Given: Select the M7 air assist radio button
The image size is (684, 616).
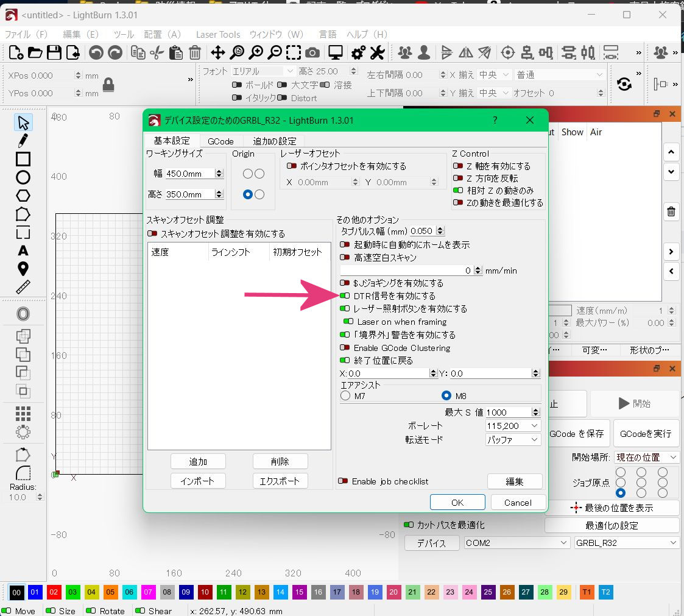Looking at the screenshot, I should [345, 395].
